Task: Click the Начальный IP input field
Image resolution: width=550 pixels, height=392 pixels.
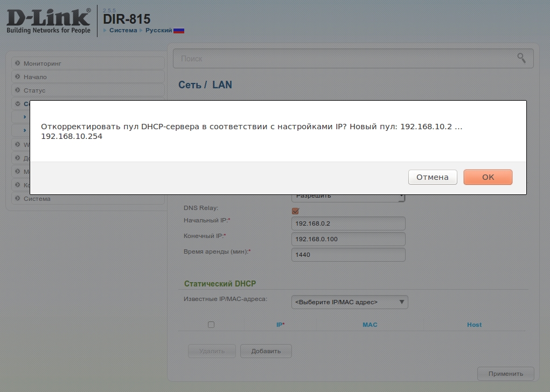Action: click(x=348, y=223)
